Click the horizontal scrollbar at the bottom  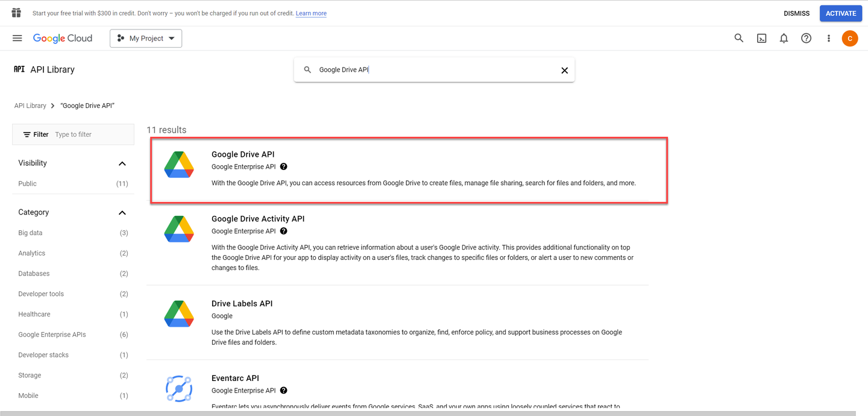[428, 414]
